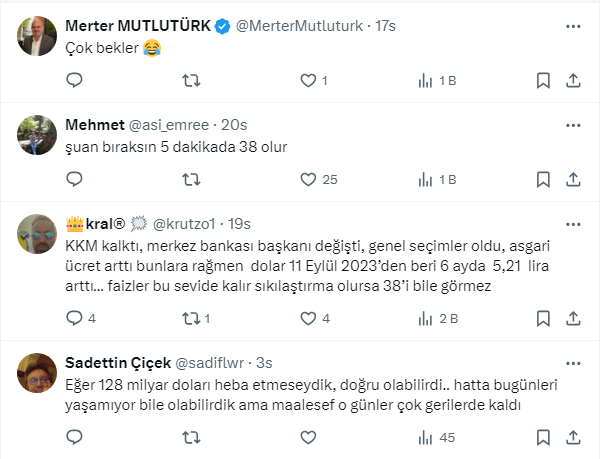Image resolution: width=604 pixels, height=459 pixels.
Task: Like Mehmet's tweet with 25 likes
Action: click(308, 180)
